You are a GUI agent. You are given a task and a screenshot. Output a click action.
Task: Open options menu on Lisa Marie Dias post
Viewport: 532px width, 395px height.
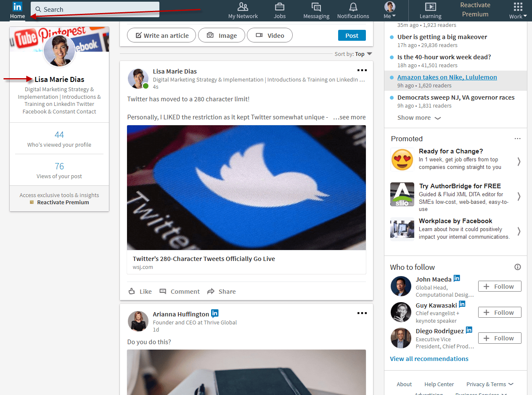(362, 70)
